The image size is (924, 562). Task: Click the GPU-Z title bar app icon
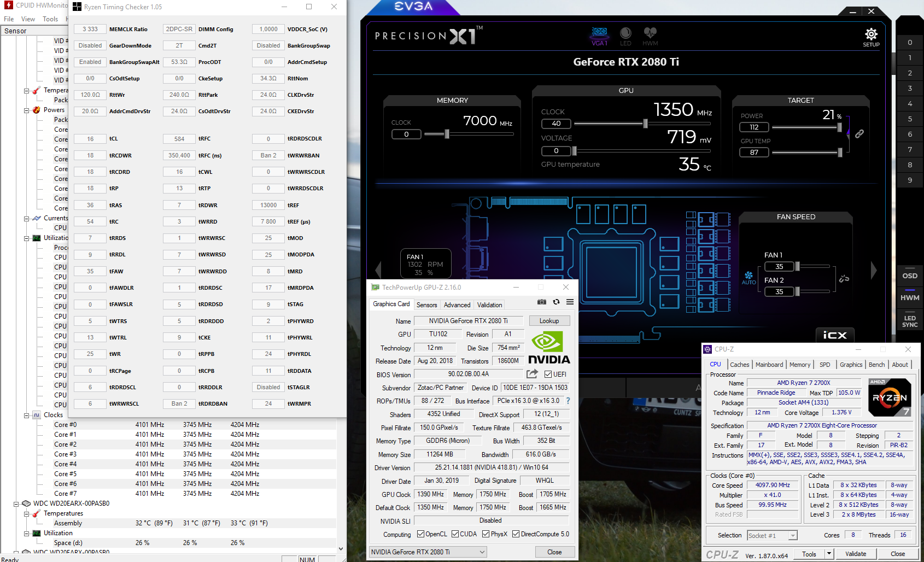[375, 287]
